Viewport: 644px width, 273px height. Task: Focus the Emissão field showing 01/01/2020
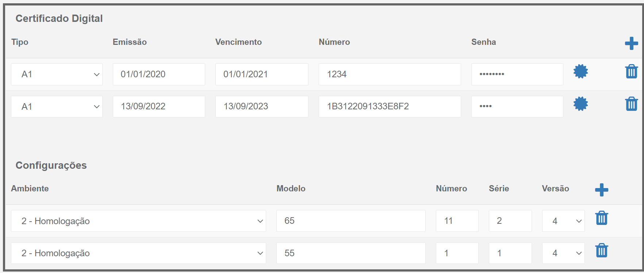tap(159, 74)
